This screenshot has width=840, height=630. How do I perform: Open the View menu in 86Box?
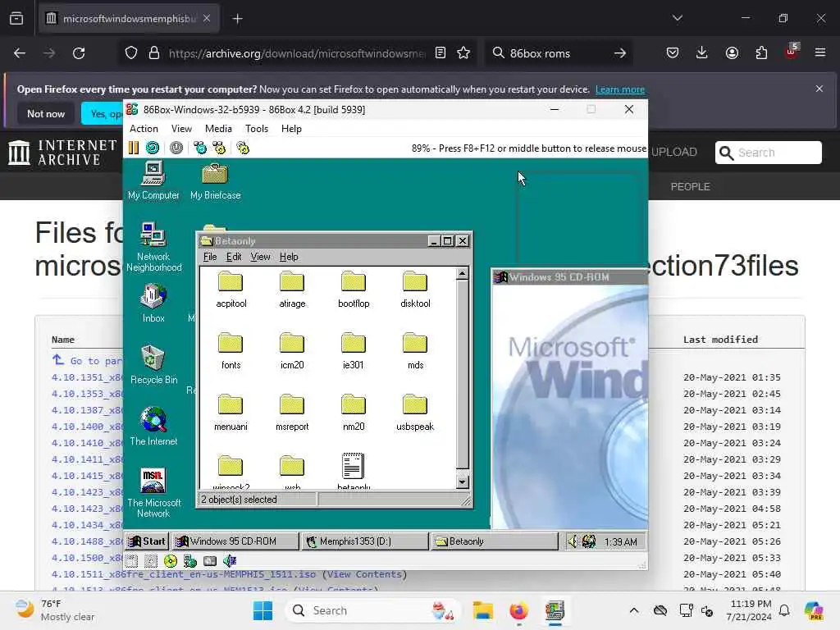point(181,129)
